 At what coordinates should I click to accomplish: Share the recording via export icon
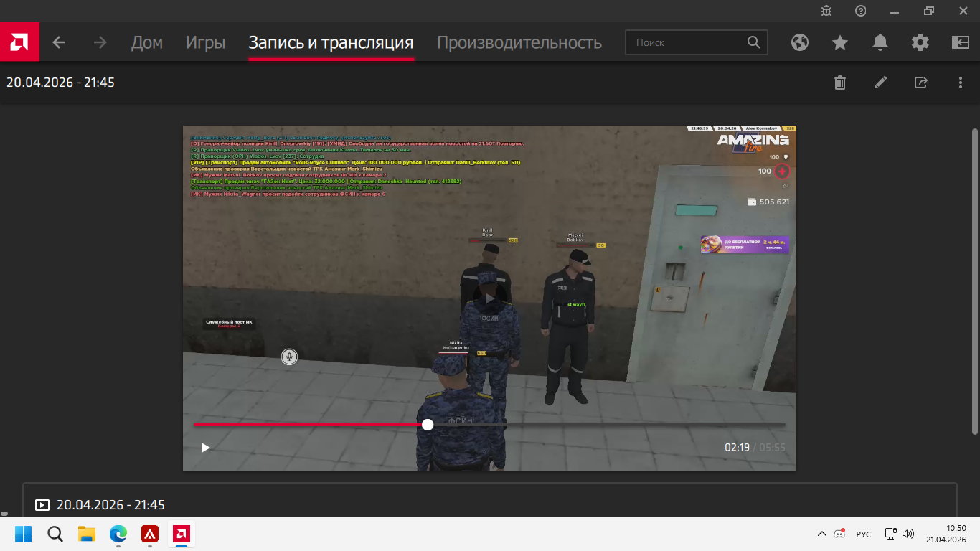pyautogui.click(x=920, y=83)
